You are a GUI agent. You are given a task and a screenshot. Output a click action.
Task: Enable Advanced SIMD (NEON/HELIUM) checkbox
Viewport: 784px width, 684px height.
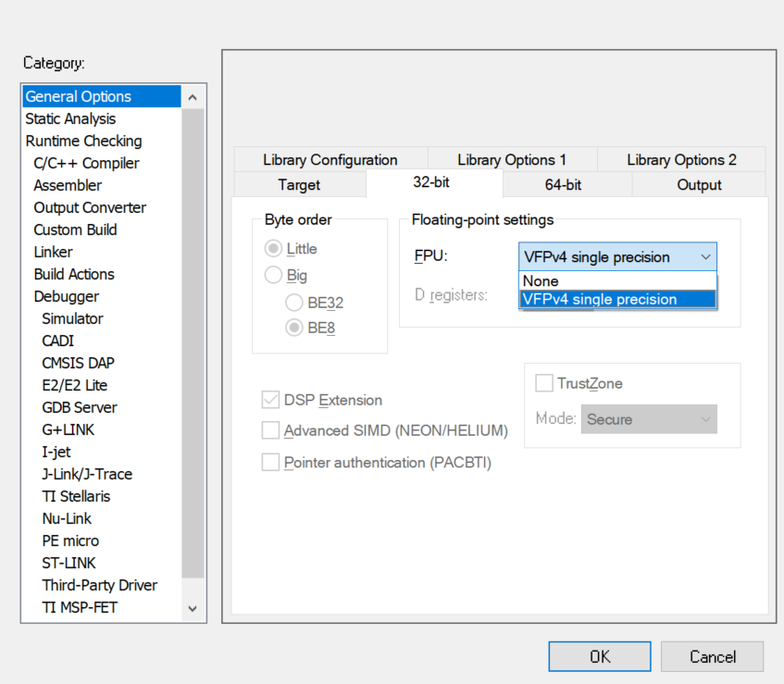pos(270,430)
